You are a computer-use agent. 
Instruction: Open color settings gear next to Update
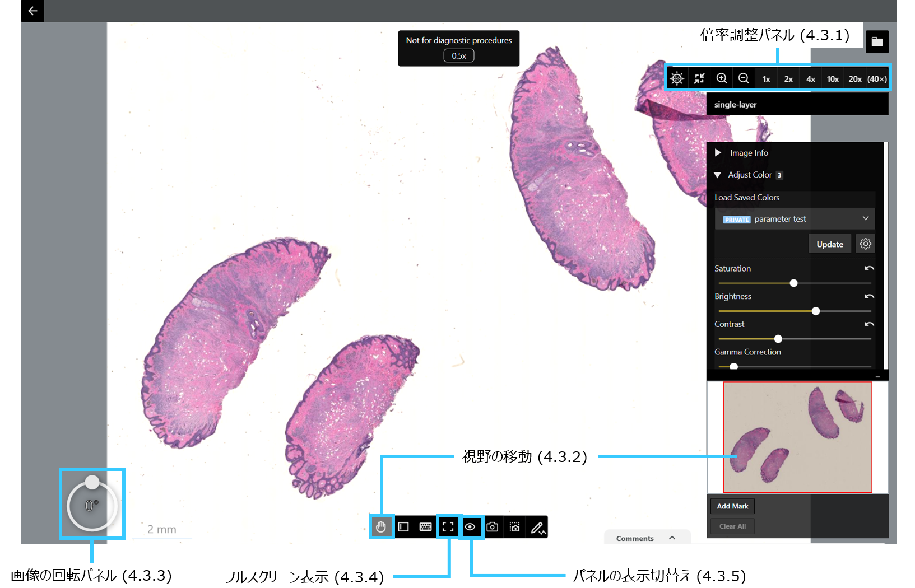pyautogui.click(x=866, y=244)
